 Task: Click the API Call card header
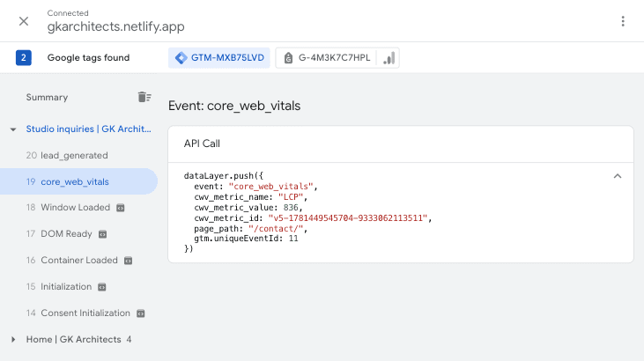point(401,144)
